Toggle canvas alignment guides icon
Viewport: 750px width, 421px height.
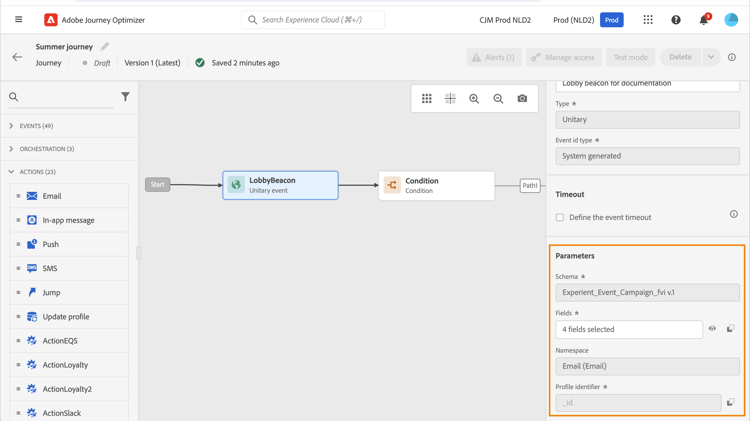pos(451,99)
